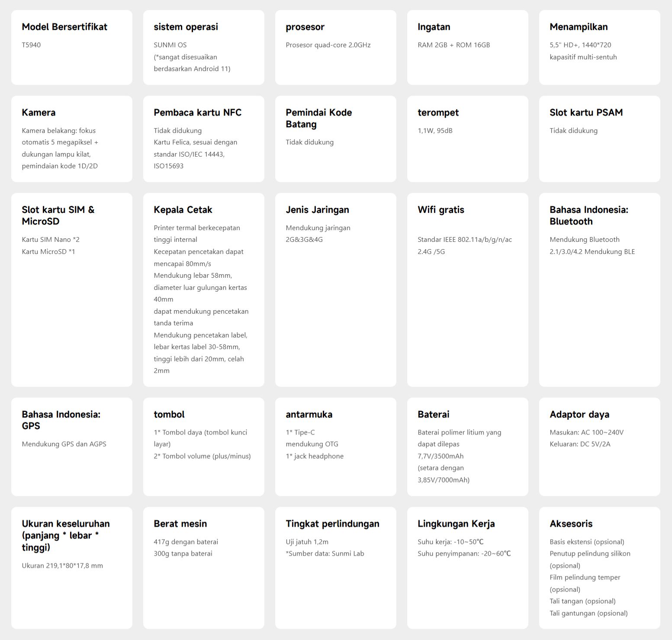Click the antarmuka card heading
The height and width of the screenshot is (640, 672).
coord(309,415)
